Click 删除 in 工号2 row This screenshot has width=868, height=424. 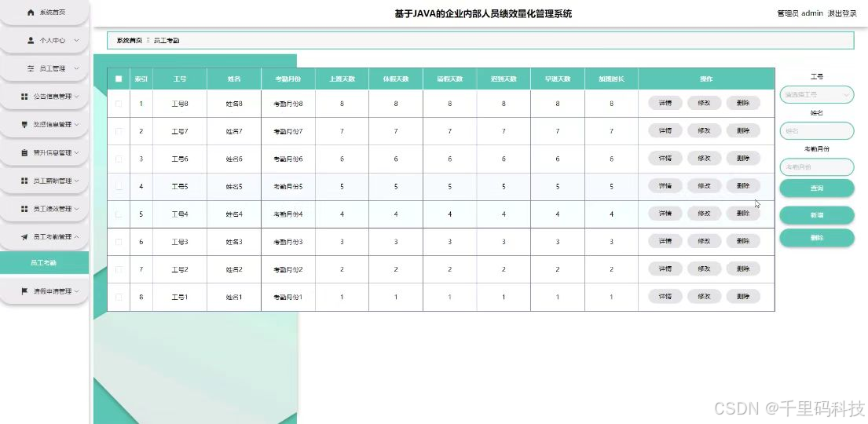pos(743,269)
